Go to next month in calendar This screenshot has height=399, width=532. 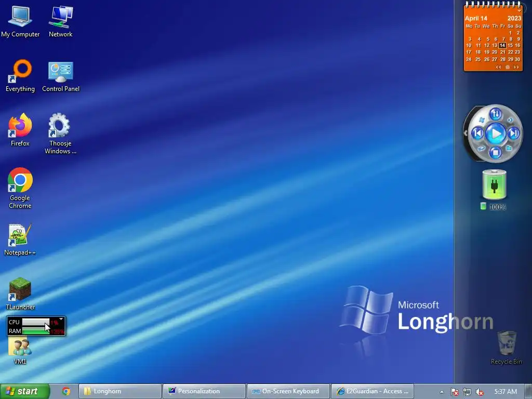point(516,67)
